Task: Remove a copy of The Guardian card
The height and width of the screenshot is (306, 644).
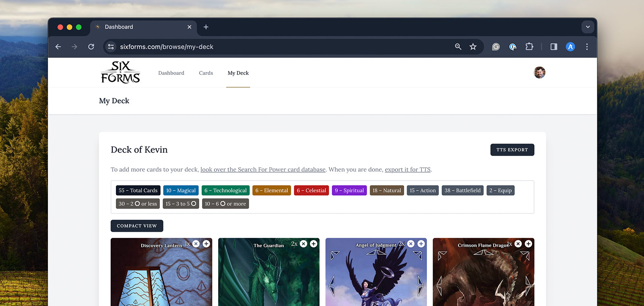Action: point(303,244)
